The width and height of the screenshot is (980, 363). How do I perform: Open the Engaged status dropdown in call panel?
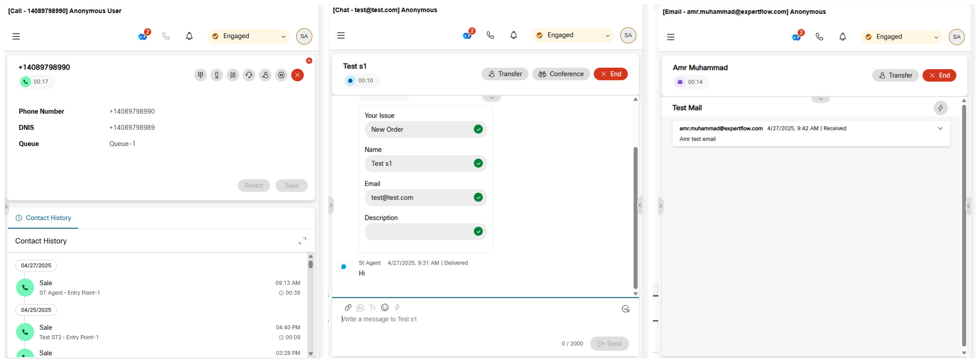(x=249, y=36)
